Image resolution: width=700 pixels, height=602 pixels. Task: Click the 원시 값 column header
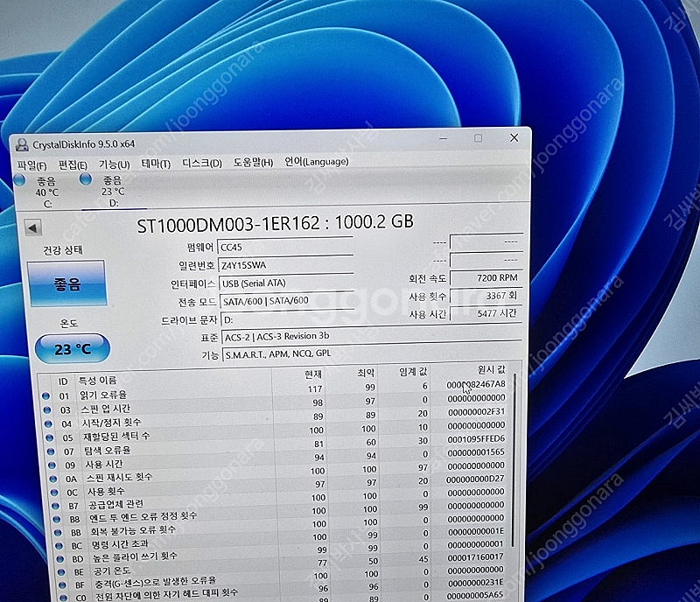coord(491,369)
